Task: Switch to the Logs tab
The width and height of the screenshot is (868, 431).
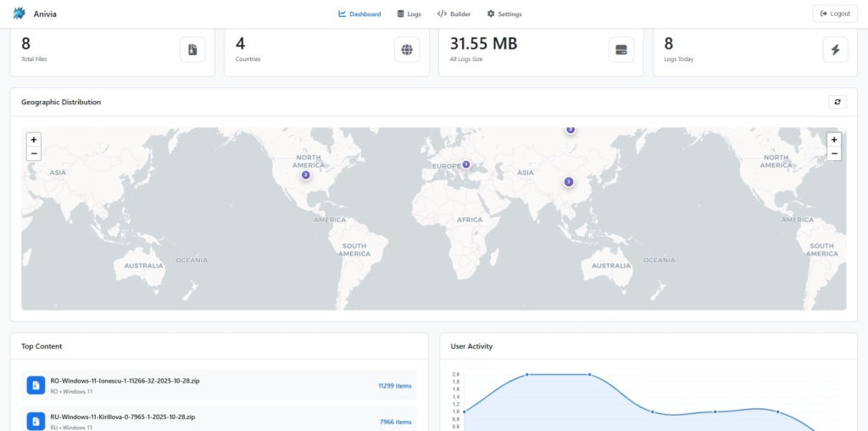Action: pyautogui.click(x=409, y=14)
